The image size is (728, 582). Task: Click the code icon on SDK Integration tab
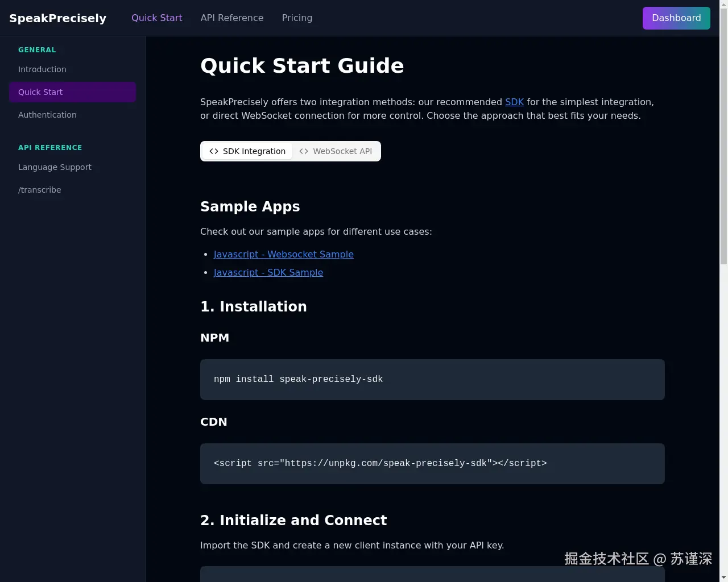214,151
